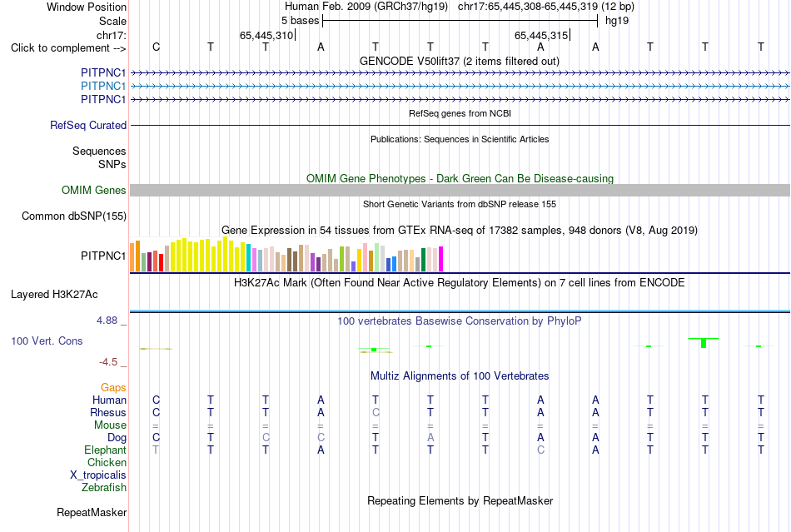Screen dimensions: 791x532
Task: Click the red bar in GTEx chart
Action: [x=161, y=263]
